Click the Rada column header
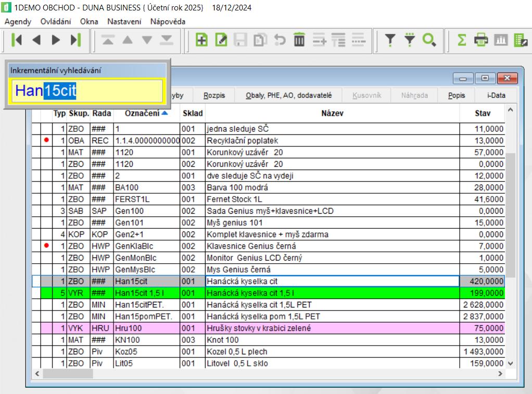This screenshot has width=532, height=394. pos(102,113)
